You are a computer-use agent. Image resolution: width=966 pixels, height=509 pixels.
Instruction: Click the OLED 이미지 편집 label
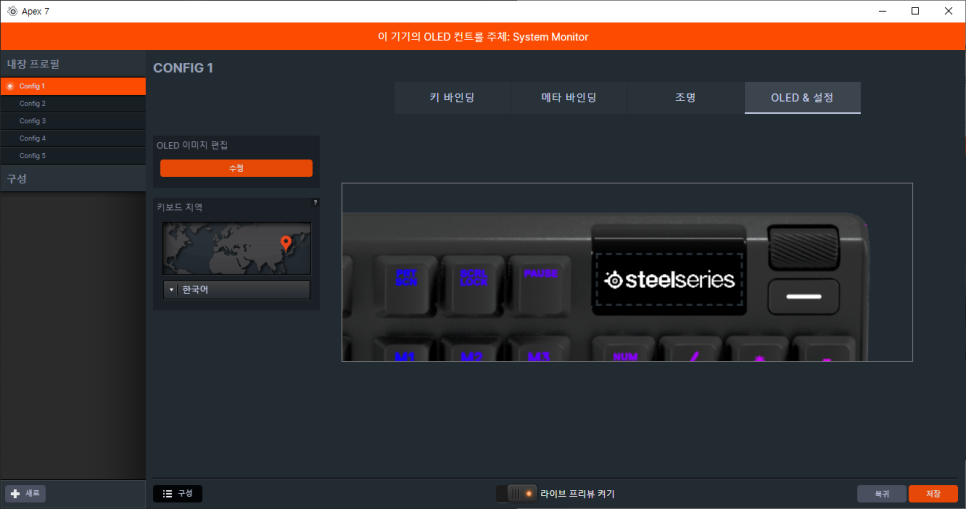[x=192, y=145]
